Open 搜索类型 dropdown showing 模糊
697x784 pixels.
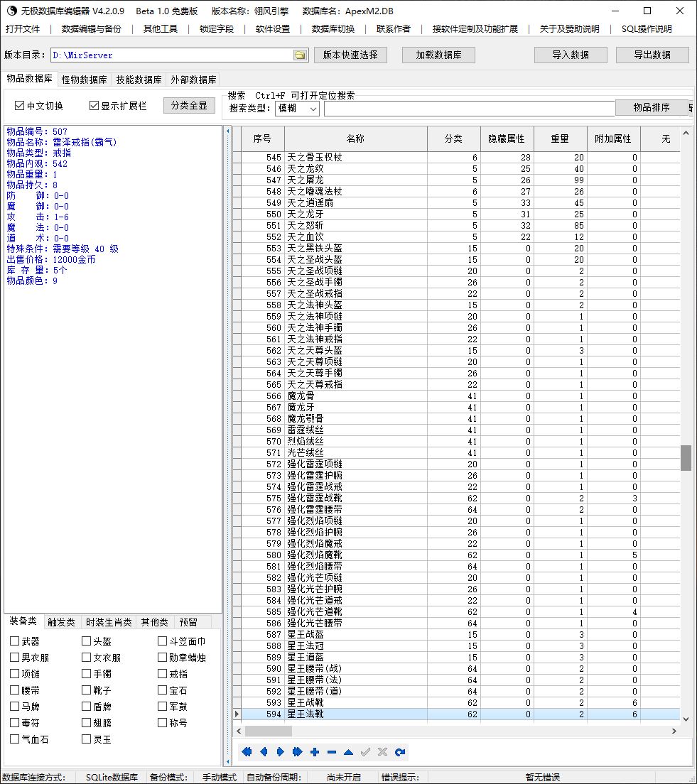(x=297, y=109)
